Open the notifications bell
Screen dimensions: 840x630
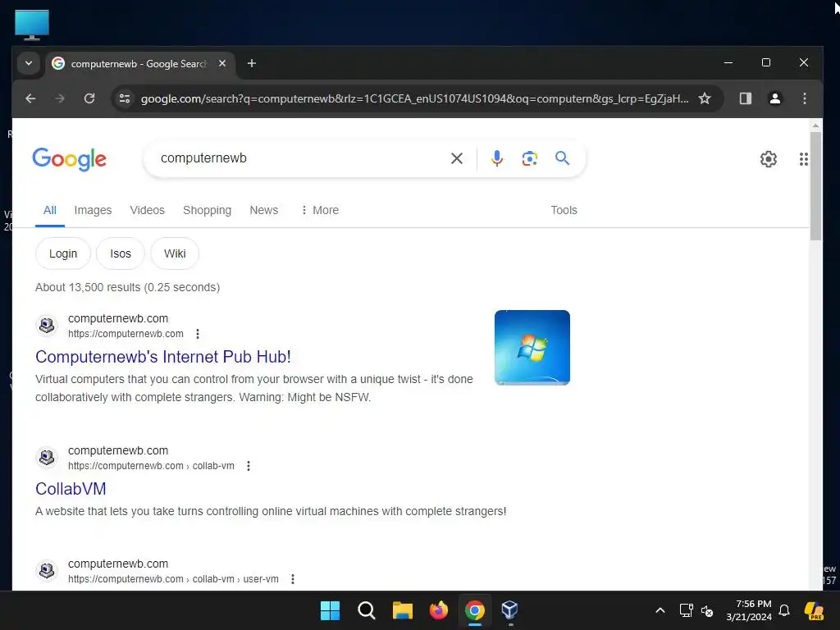(x=784, y=610)
